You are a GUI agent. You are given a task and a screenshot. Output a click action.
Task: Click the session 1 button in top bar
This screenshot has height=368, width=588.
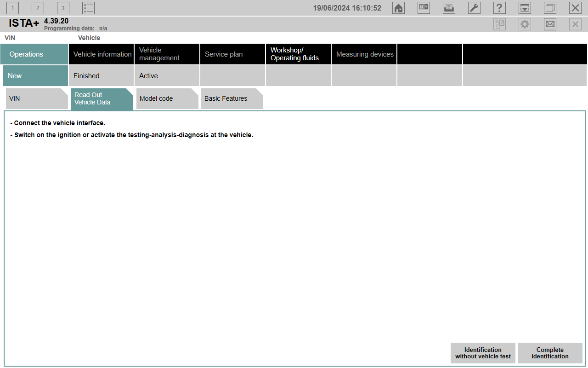13,8
